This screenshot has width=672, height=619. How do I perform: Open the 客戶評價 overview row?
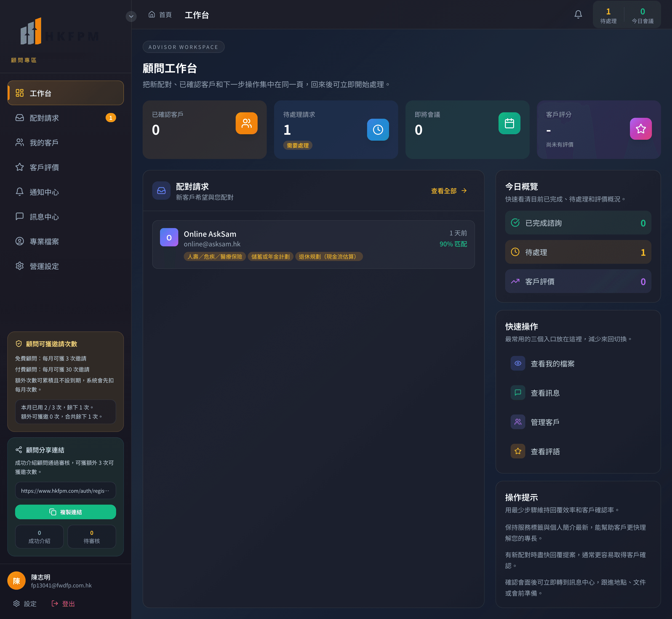[578, 281]
